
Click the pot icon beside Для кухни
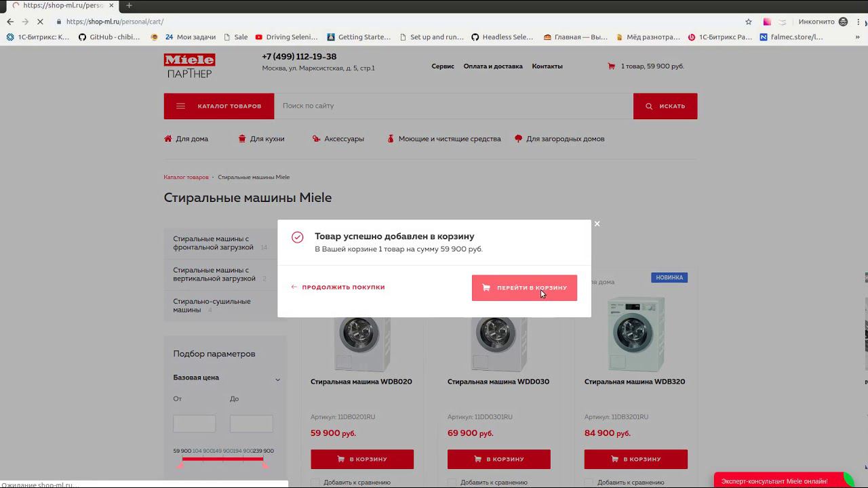click(x=242, y=139)
